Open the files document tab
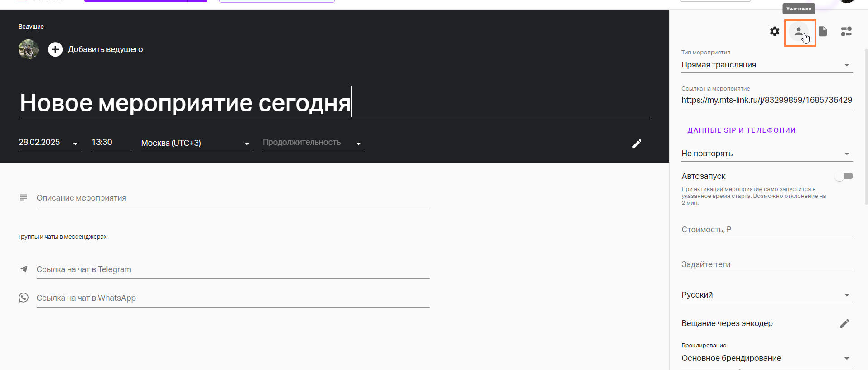This screenshot has height=370, width=868. (x=823, y=31)
